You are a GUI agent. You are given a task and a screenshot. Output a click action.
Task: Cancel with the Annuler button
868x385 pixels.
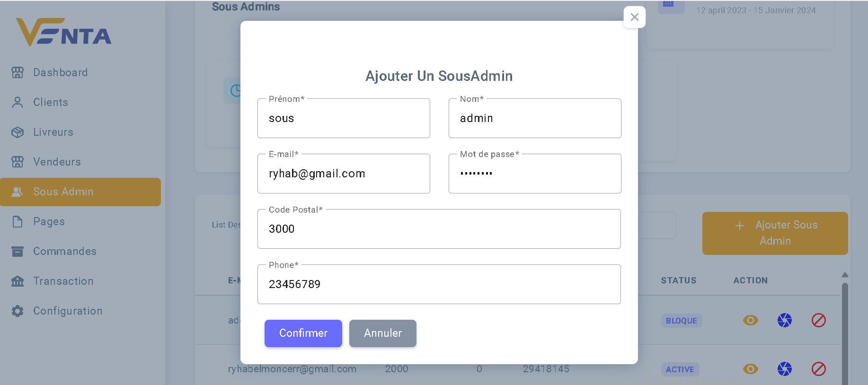tap(383, 333)
